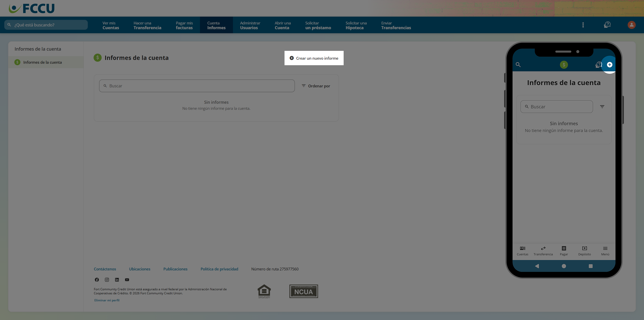Select Cuenta Informes menu item

click(x=216, y=25)
